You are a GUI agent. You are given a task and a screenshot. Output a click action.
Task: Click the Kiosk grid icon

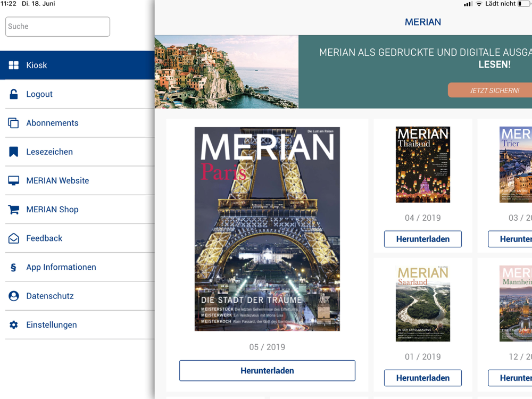[x=14, y=65]
